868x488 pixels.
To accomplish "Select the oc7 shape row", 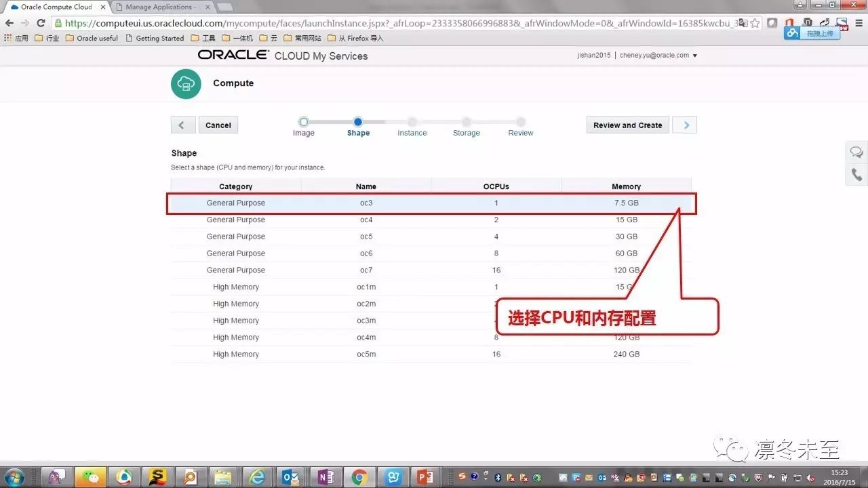I will coord(431,270).
